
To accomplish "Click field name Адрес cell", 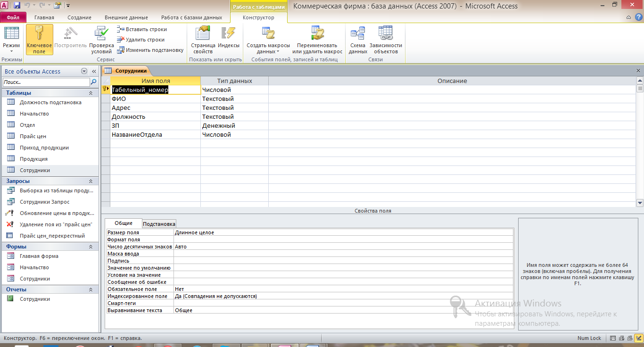I will coord(155,108).
